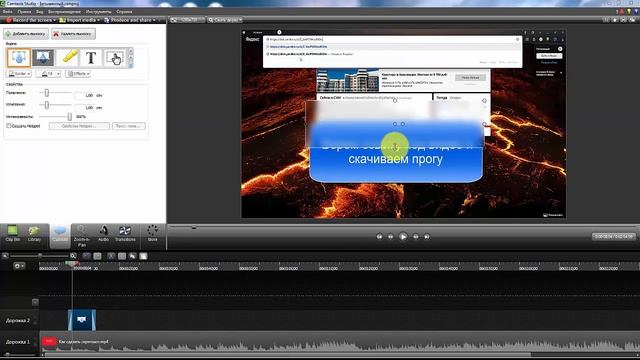
Task: Click the cut scissors icon in timeline toolbar
Action: 111,256
